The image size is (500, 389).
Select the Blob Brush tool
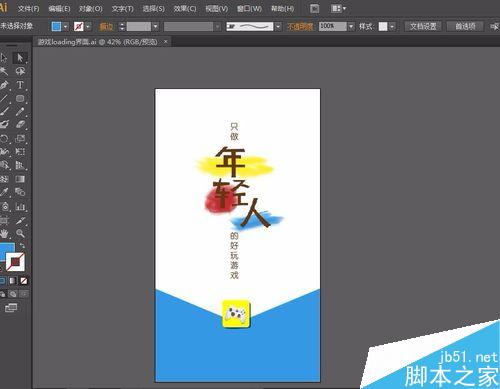[4, 125]
